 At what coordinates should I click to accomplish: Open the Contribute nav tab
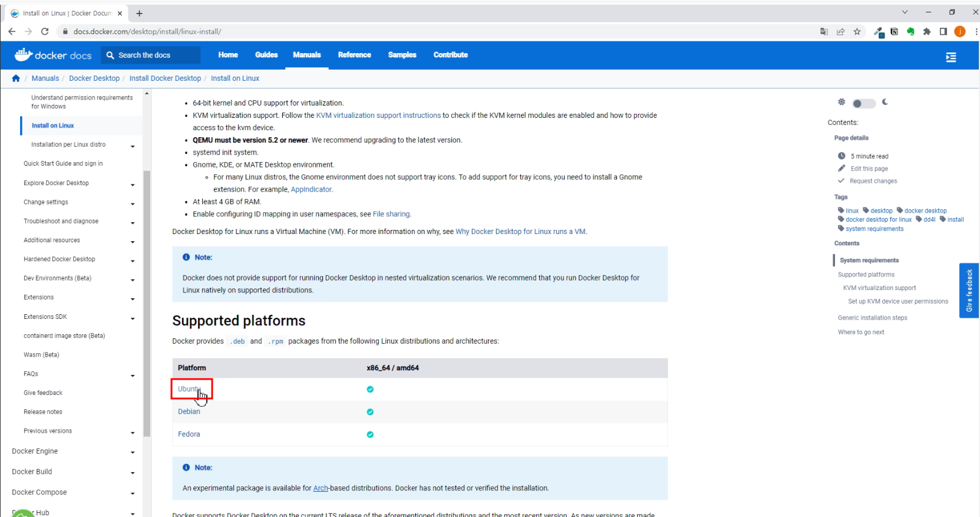click(x=451, y=55)
